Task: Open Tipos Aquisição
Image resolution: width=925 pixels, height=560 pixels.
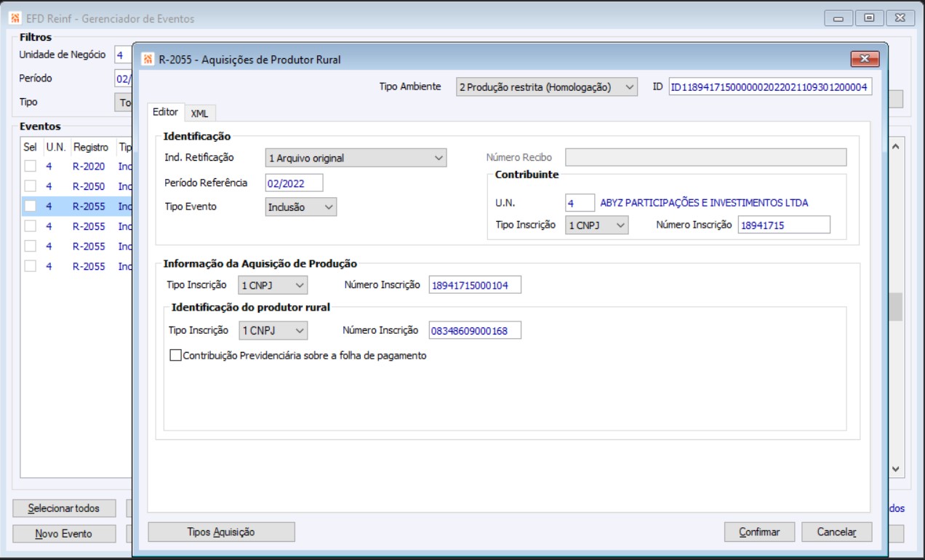Action: coord(221,532)
